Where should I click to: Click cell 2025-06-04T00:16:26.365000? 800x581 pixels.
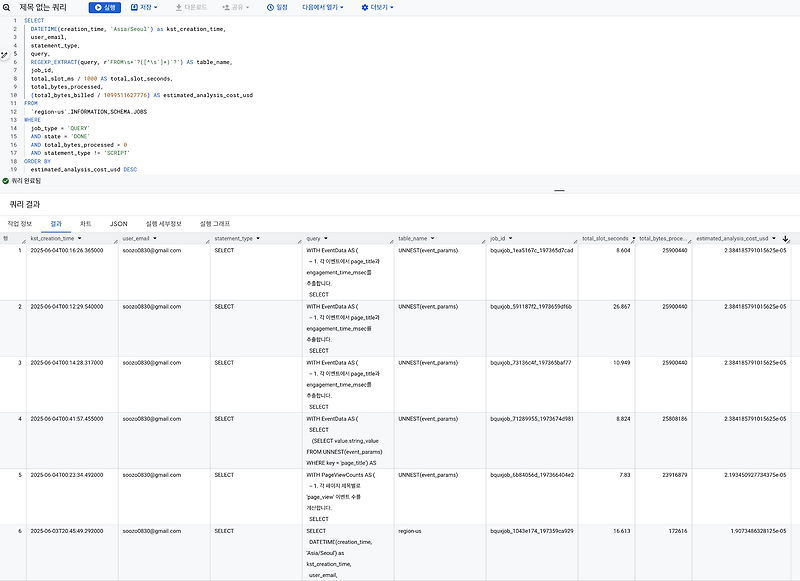pos(67,250)
